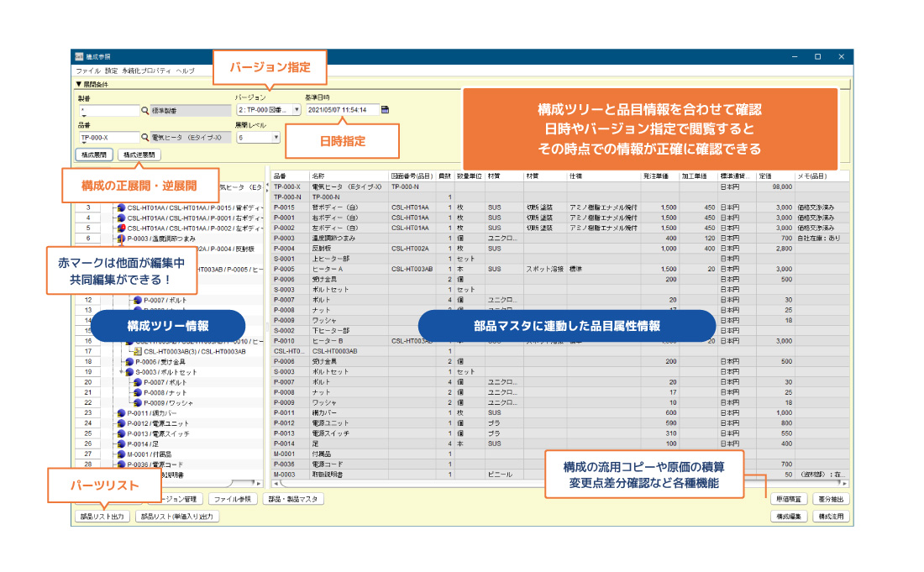This screenshot has height=572, width=924.
Task: Open the バージョン dropdown
Action: (297, 110)
